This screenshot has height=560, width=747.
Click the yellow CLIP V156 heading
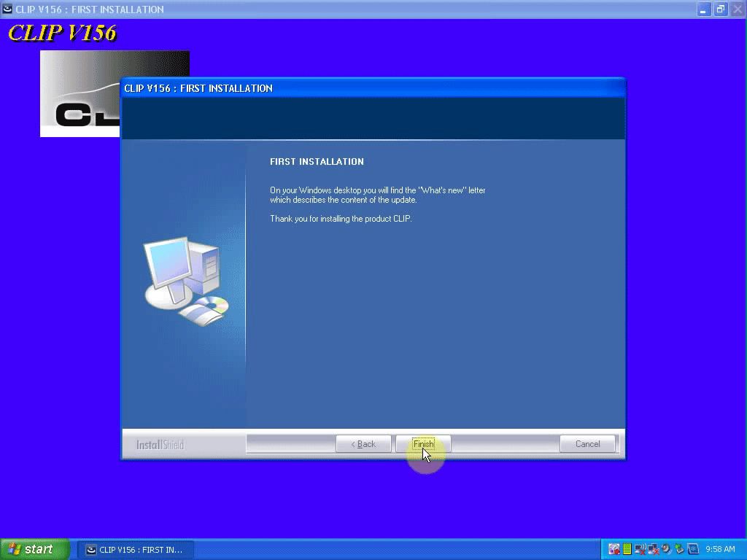click(62, 33)
